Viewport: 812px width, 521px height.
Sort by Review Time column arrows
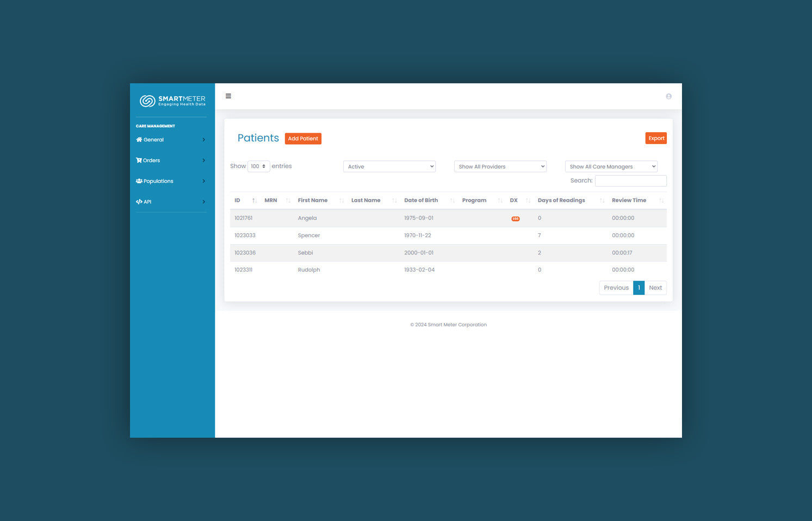661,201
